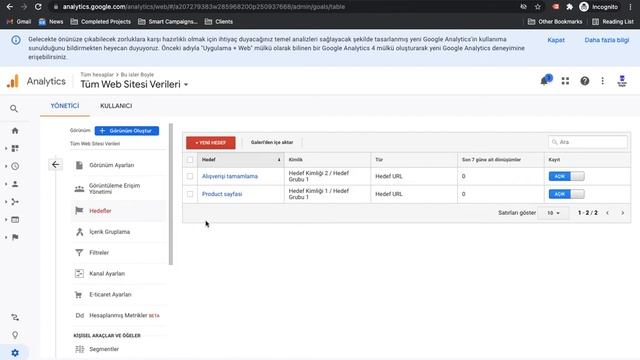Click the browser back arrow
The width and height of the screenshot is (640, 360).
(x=9, y=7)
